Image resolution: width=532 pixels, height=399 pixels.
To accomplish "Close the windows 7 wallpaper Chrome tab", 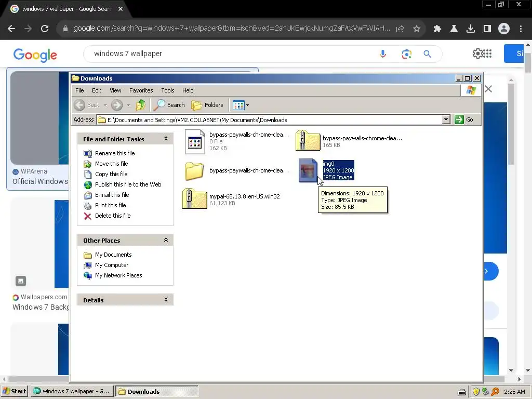I will [x=121, y=9].
